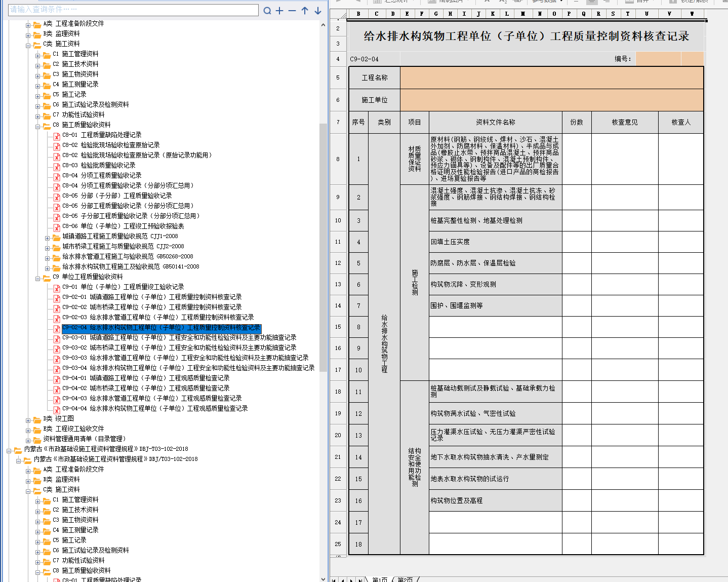Open C9-03-04 给水排水构筑物安全和功能检验资料

[x=188, y=368]
